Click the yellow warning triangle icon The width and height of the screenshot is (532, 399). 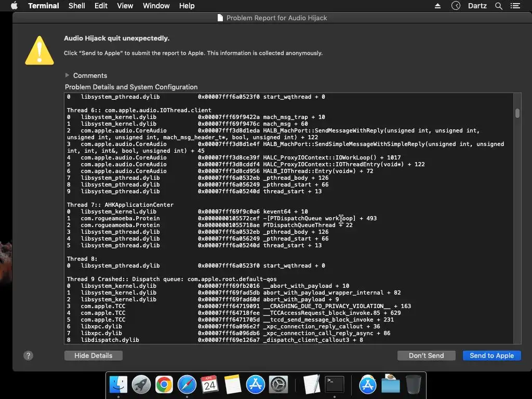pos(39,50)
